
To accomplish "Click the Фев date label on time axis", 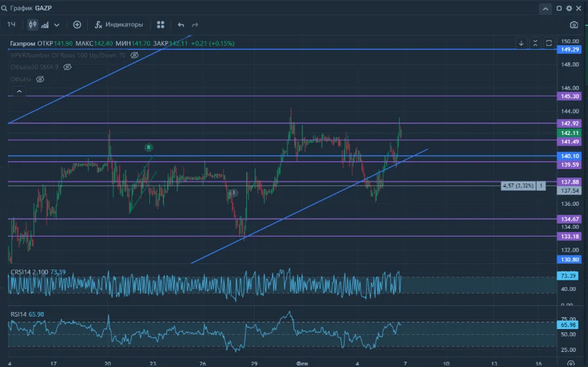I will 302,364.
